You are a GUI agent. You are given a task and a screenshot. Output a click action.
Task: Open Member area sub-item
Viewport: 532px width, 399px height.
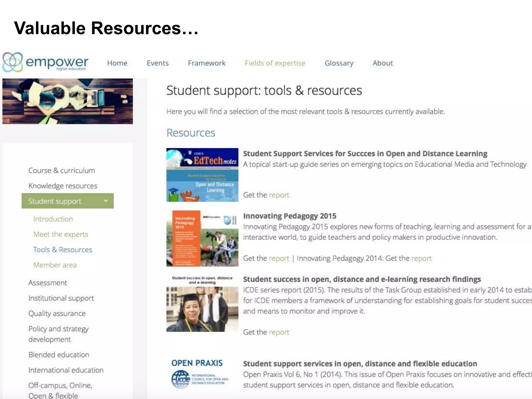[x=55, y=265]
